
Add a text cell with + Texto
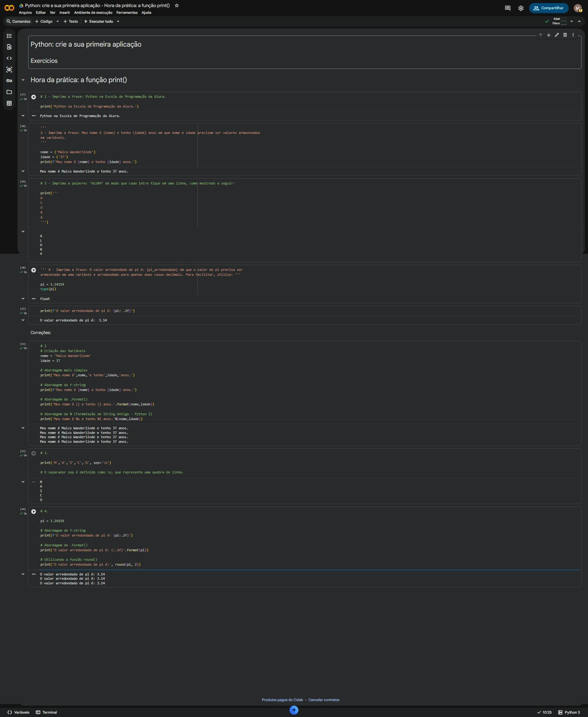click(x=70, y=21)
